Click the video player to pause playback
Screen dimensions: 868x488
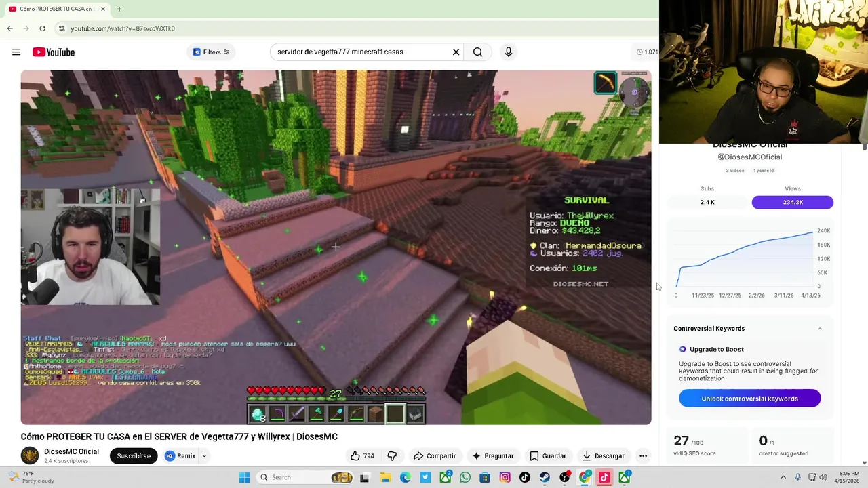point(336,247)
